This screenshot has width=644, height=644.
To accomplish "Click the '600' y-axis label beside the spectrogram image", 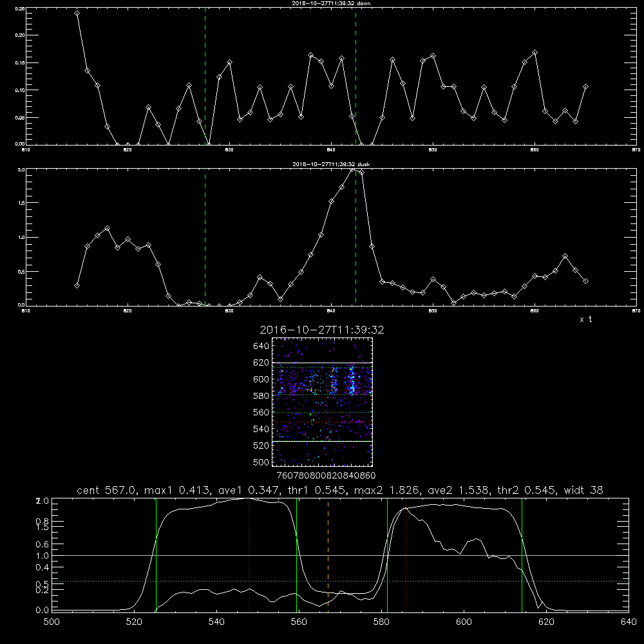I will (261, 379).
